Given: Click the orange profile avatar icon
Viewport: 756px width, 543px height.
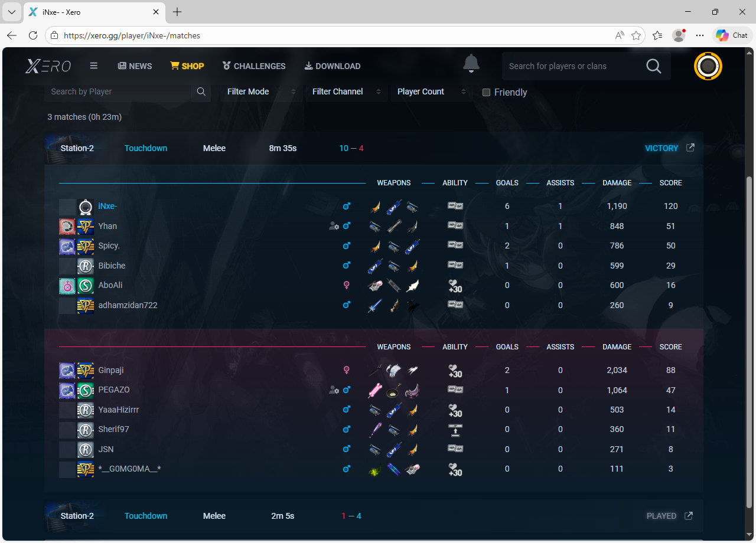Looking at the screenshot, I should tap(708, 66).
